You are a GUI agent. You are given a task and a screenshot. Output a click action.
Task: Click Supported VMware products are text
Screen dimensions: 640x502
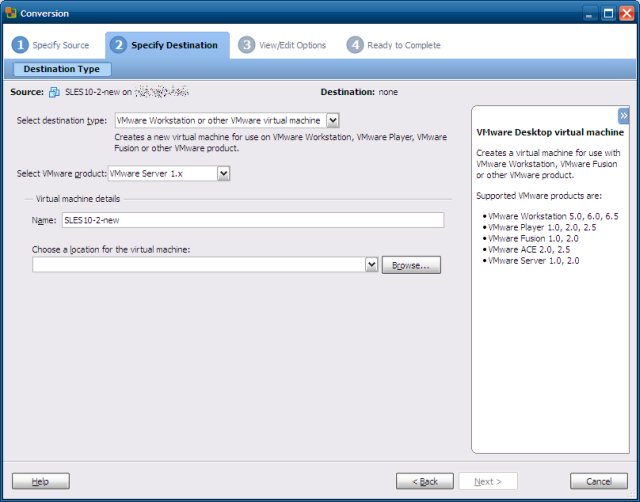pos(539,196)
